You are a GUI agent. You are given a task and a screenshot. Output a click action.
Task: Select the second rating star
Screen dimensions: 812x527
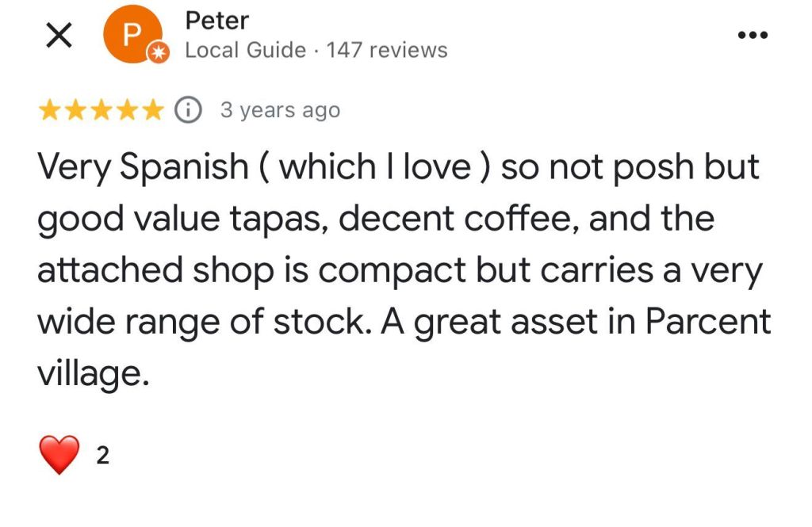[x=76, y=110]
